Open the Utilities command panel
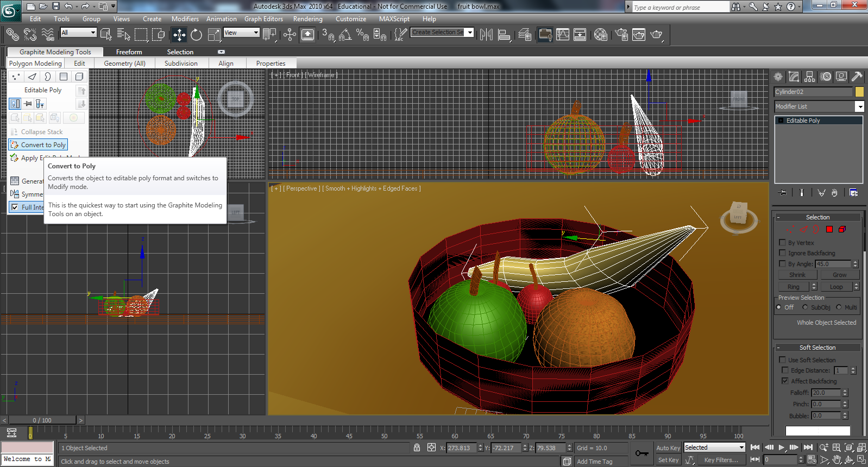Image resolution: width=868 pixels, height=467 pixels. coord(857,77)
